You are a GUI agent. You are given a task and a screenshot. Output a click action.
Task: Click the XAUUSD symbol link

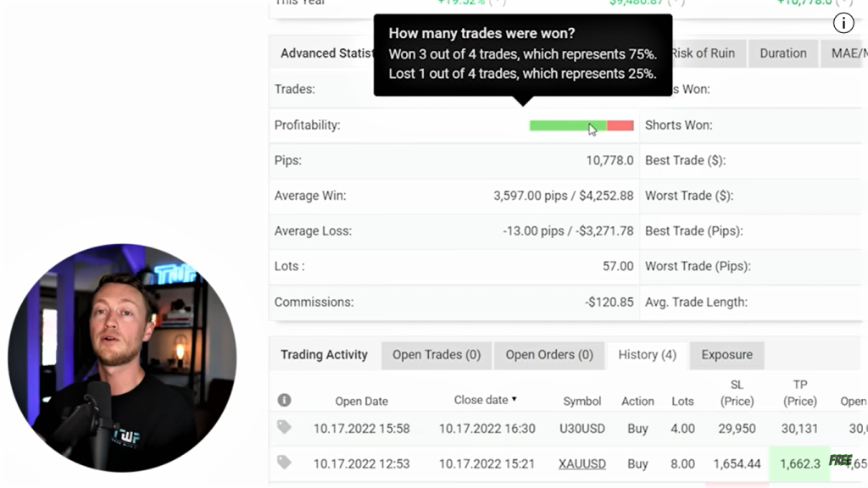581,463
